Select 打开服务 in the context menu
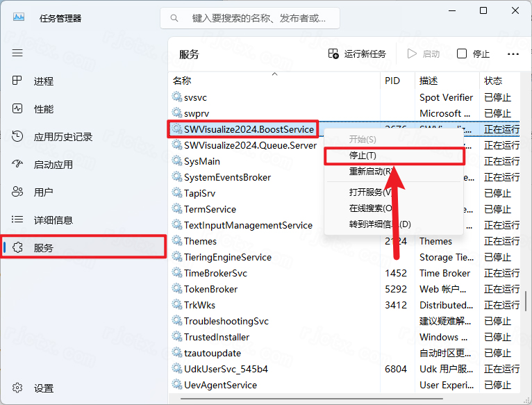532x405 pixels. click(x=369, y=192)
